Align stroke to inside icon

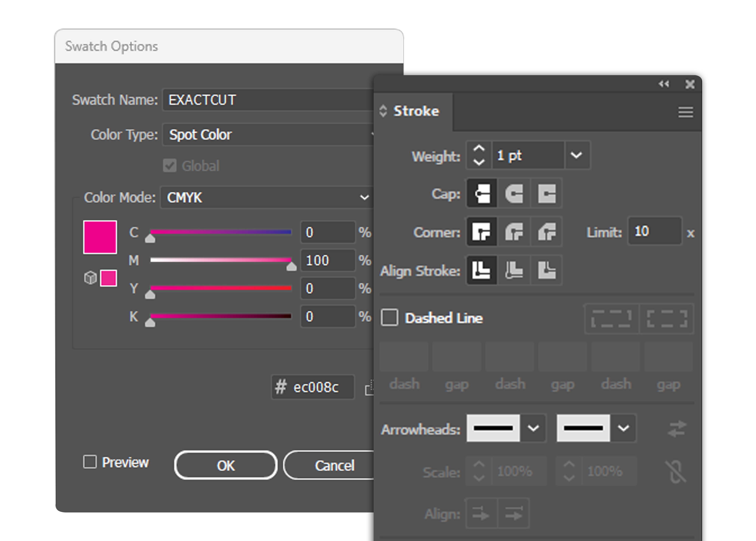tap(514, 270)
